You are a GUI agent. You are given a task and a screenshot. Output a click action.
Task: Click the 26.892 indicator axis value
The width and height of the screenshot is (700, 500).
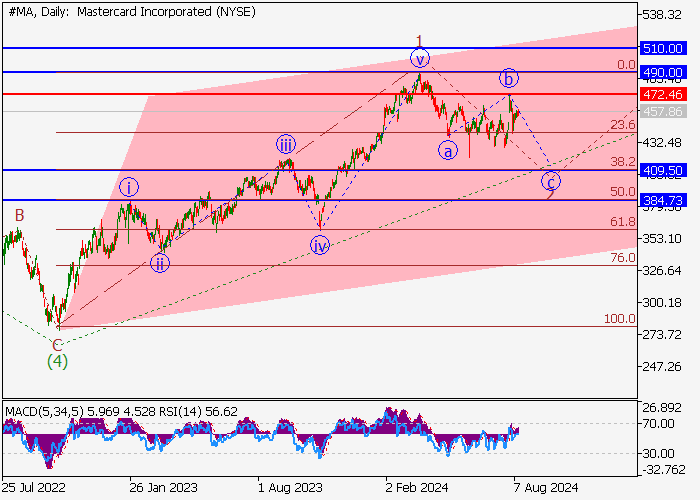662,408
